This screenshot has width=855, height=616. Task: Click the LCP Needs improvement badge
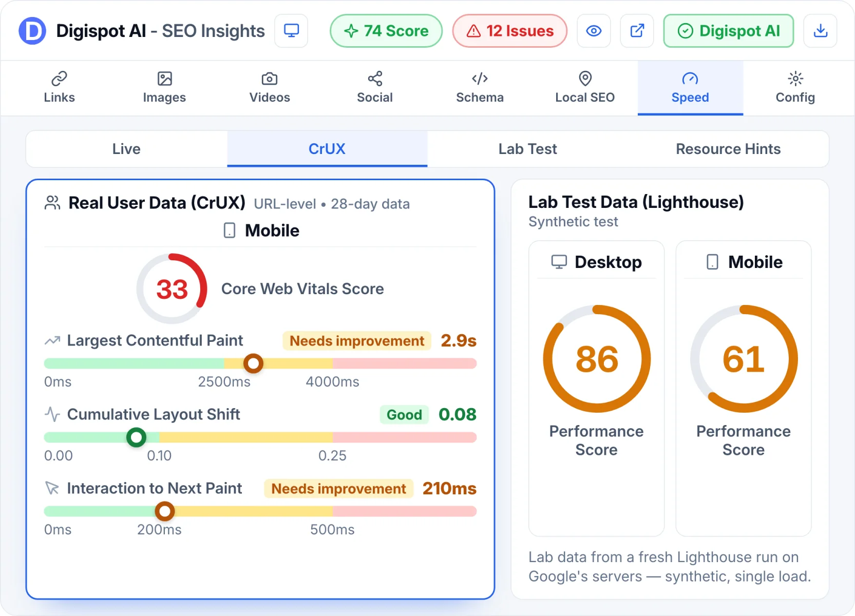pyautogui.click(x=357, y=341)
